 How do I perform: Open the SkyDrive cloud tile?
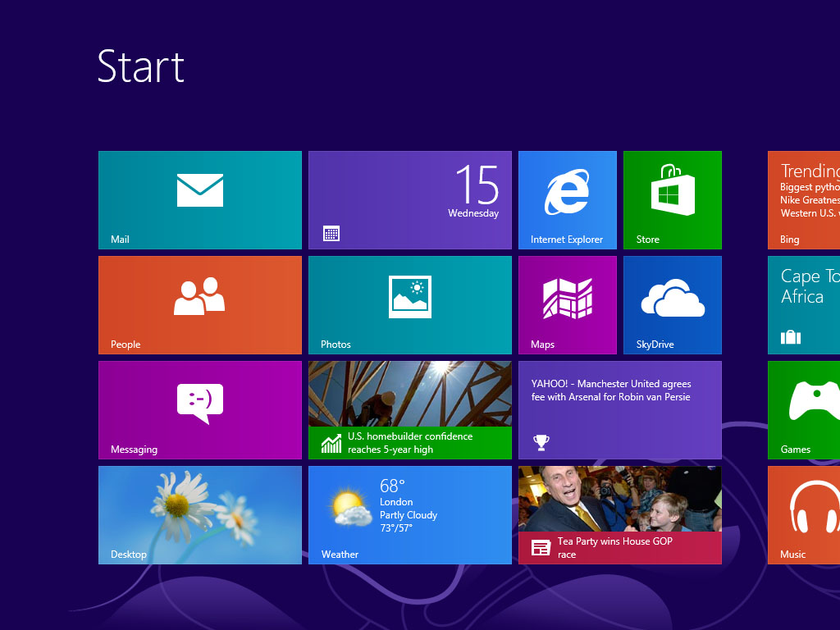coord(672,304)
